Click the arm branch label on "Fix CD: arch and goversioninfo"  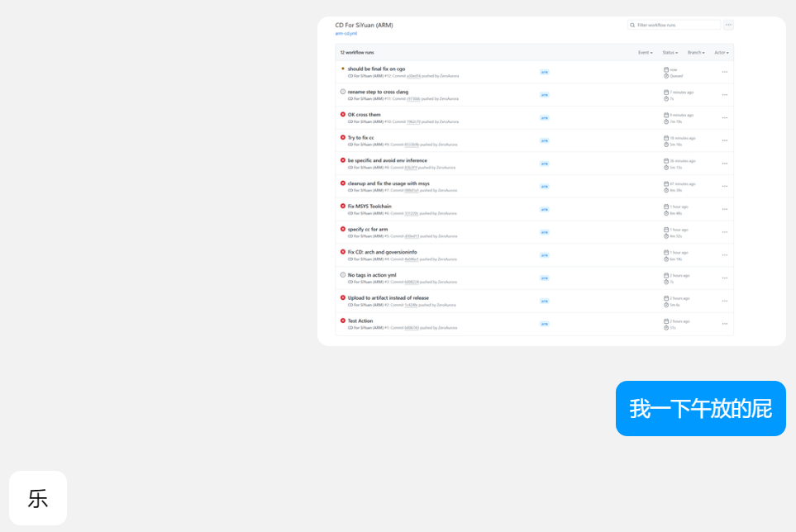point(545,255)
